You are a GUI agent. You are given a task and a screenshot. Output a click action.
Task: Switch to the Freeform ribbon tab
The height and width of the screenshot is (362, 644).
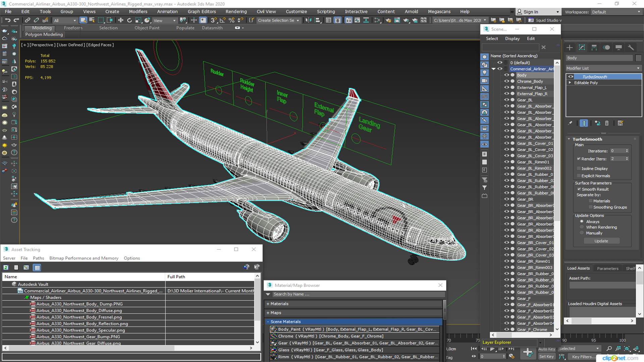coord(73,28)
